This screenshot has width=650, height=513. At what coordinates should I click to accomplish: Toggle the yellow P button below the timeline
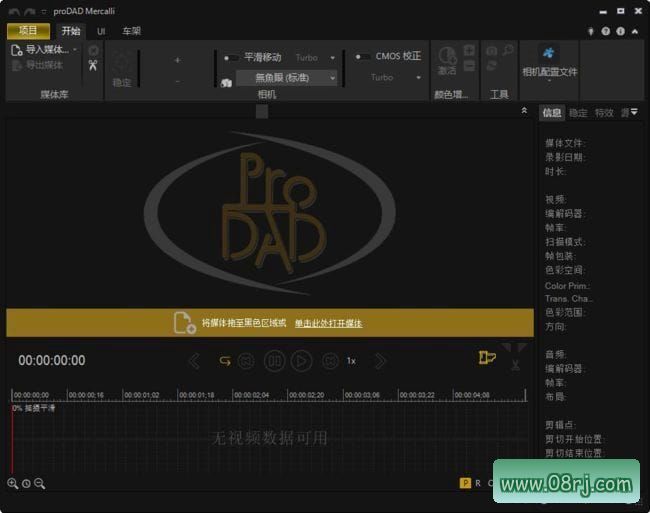pyautogui.click(x=465, y=483)
